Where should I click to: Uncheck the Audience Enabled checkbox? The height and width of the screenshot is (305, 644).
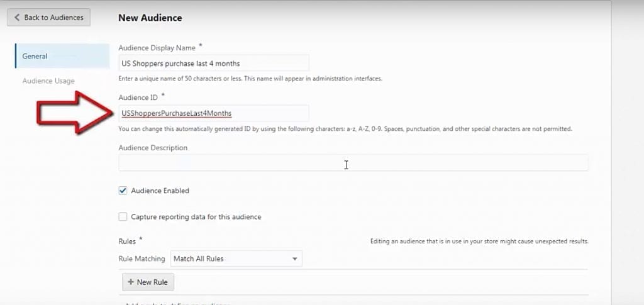(123, 191)
